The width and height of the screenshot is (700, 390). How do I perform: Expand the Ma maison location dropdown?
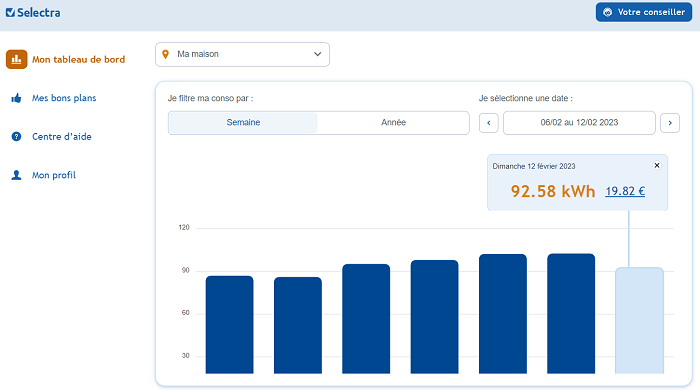[242, 54]
